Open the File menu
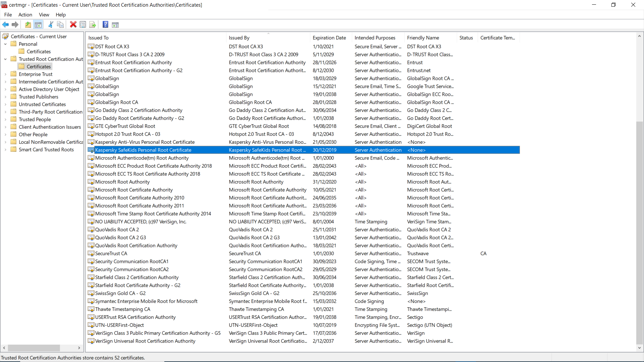The height and width of the screenshot is (362, 644). pyautogui.click(x=8, y=15)
